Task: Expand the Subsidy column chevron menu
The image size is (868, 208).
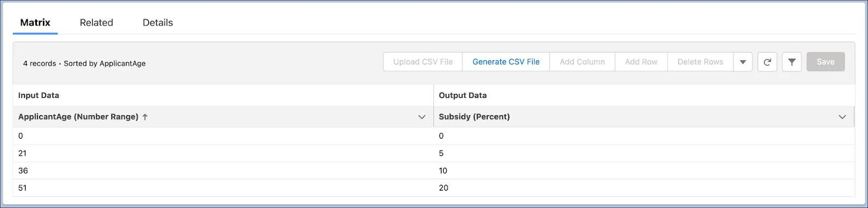Action: 842,117
